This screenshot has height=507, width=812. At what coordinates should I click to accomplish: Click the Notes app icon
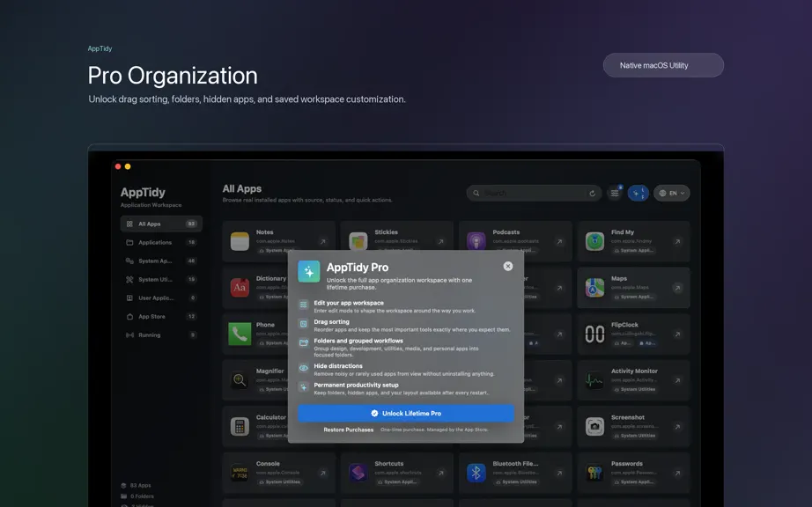pos(240,241)
